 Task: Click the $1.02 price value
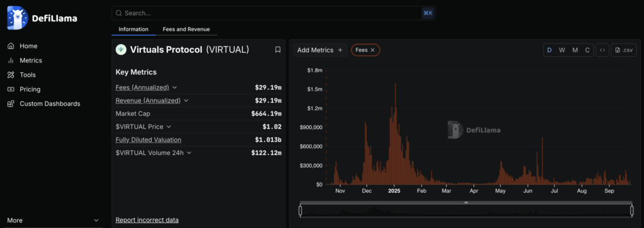[x=272, y=127]
